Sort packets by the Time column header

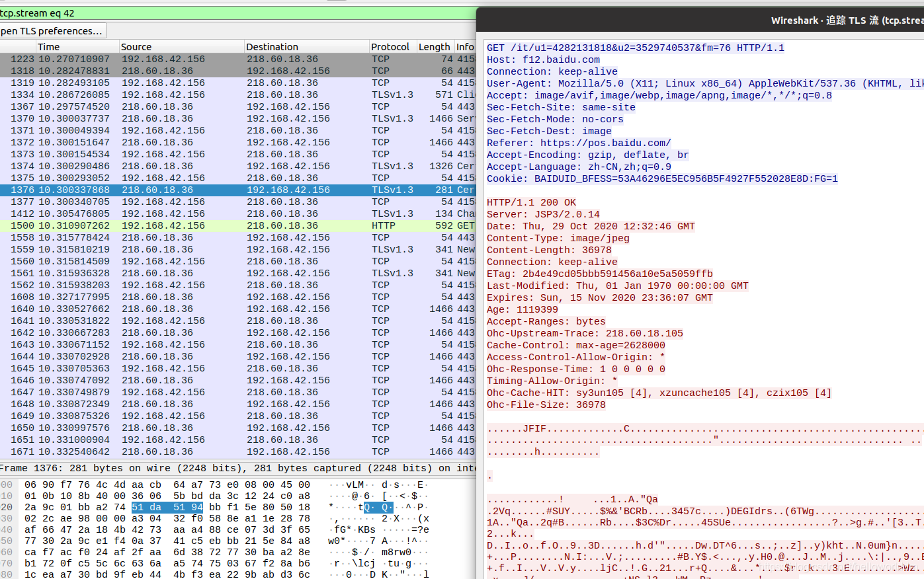click(77, 47)
